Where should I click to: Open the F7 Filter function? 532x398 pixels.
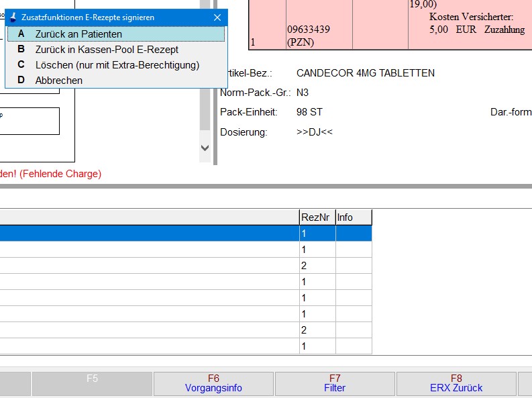click(335, 383)
